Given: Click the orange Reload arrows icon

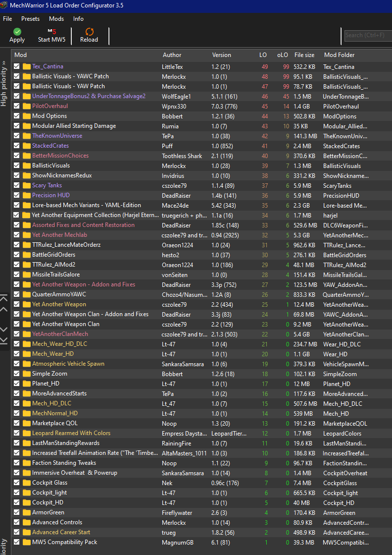Looking at the screenshot, I should coord(90,32).
